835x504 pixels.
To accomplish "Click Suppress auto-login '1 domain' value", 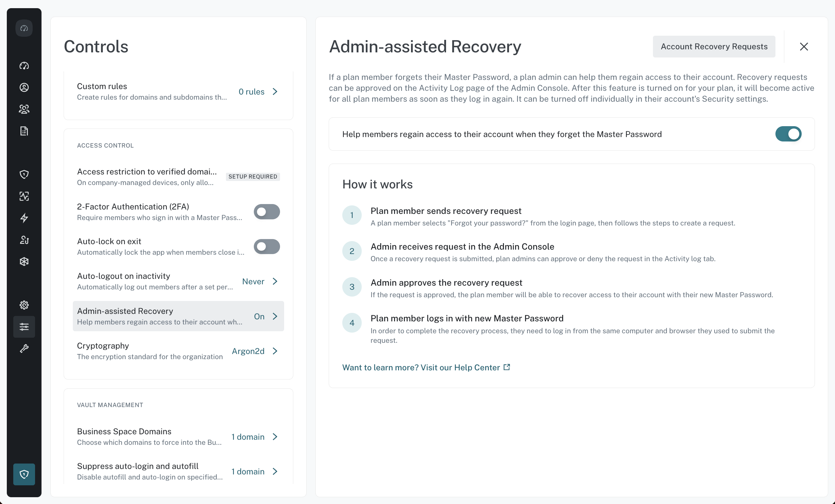I will click(x=248, y=471).
